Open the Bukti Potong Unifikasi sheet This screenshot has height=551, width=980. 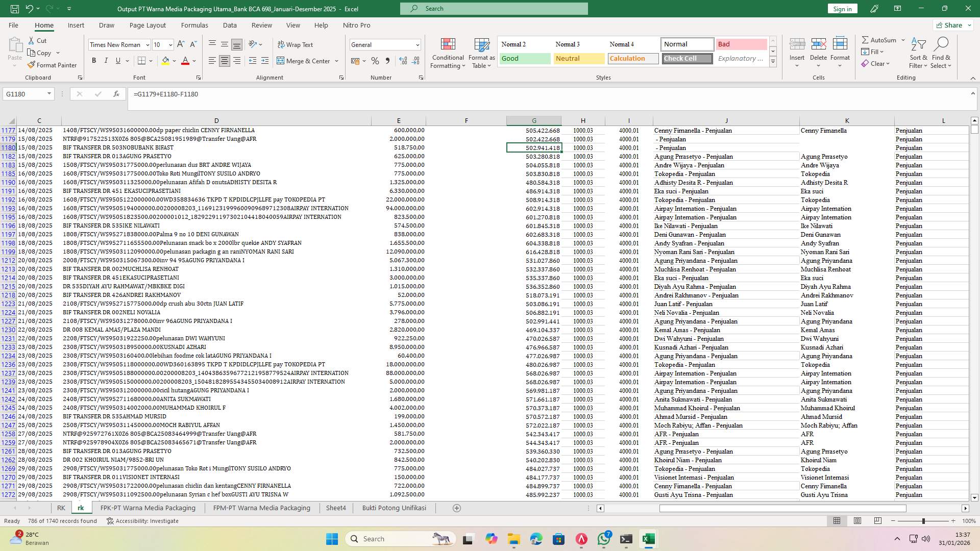(394, 508)
